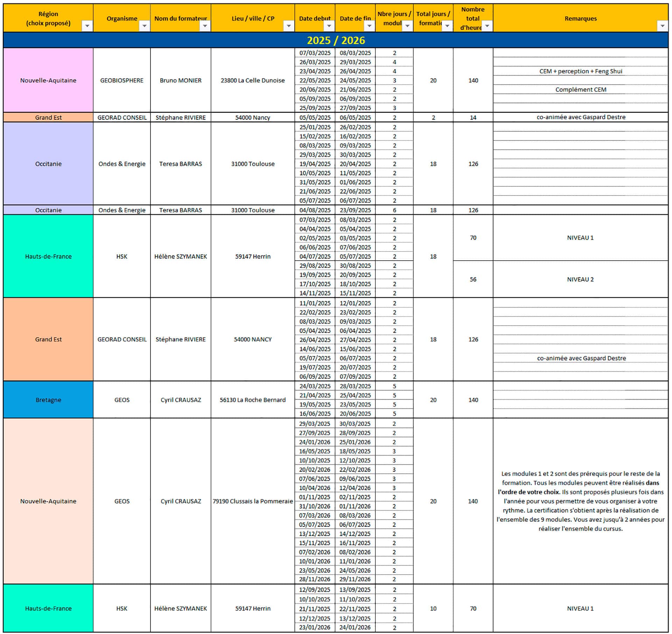Open the Date de fin filter dropdown
672x634 pixels.
[369, 26]
